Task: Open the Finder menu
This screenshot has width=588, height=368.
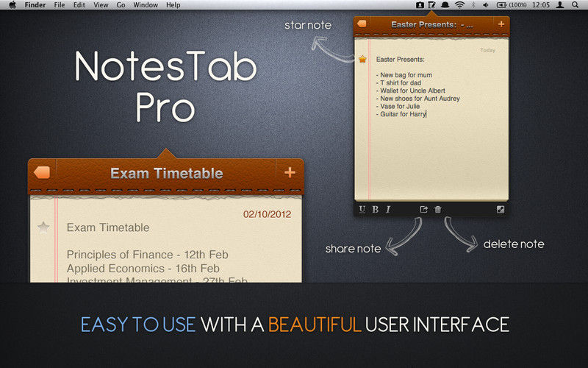Action: [x=35, y=5]
